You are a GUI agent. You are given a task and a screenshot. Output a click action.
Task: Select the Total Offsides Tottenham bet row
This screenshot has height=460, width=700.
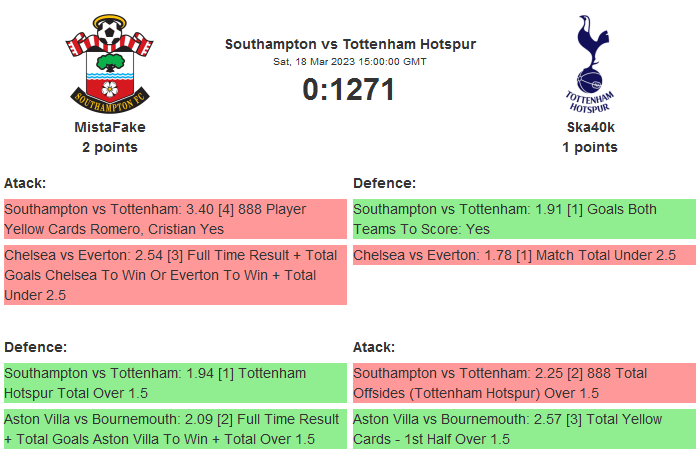click(x=524, y=383)
